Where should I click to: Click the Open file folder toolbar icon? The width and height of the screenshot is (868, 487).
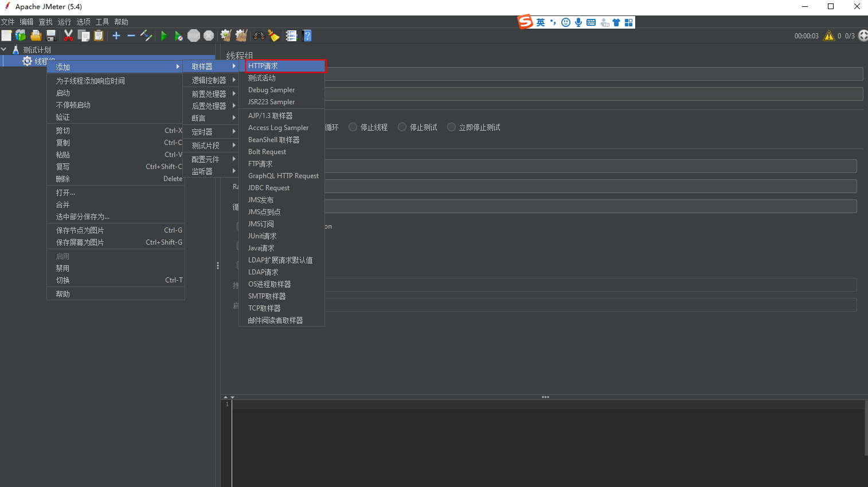(x=36, y=36)
